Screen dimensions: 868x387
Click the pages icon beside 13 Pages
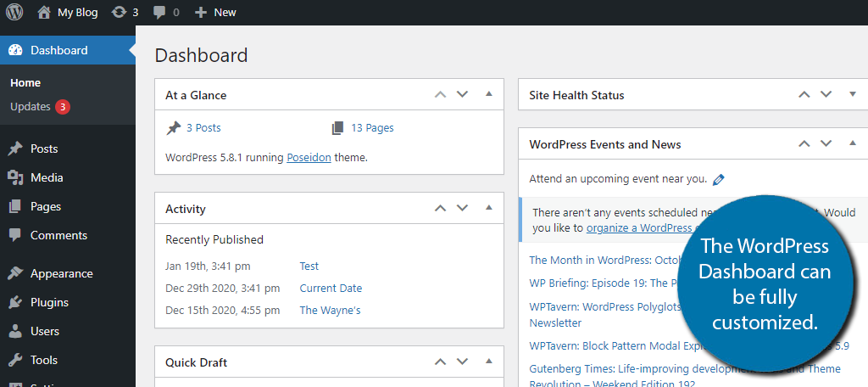pyautogui.click(x=337, y=128)
